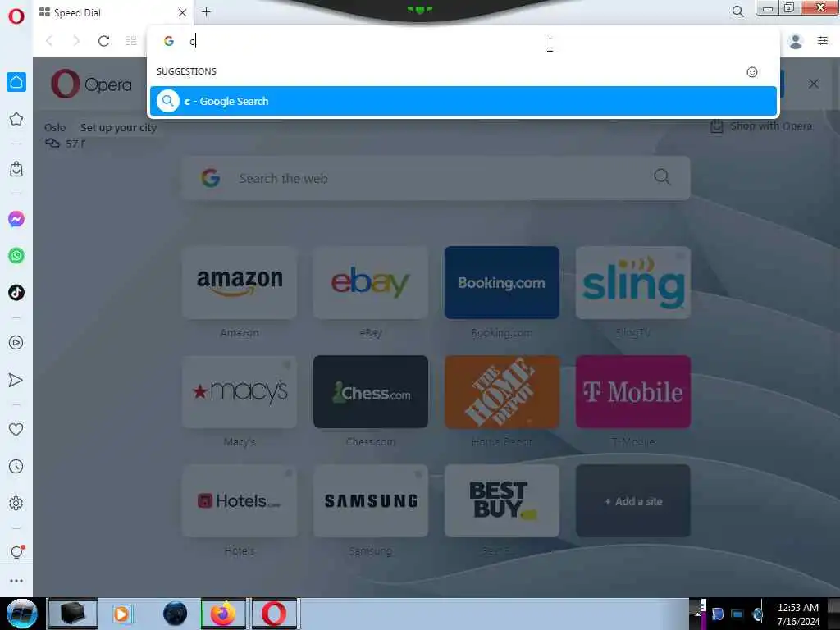The height and width of the screenshot is (630, 840).
Task: Open Messenger from the sidebar
Action: point(16,218)
